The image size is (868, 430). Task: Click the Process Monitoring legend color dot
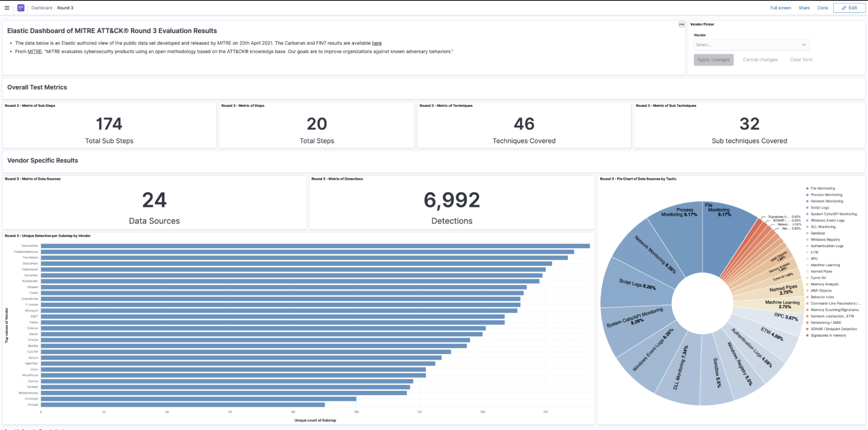(807, 195)
